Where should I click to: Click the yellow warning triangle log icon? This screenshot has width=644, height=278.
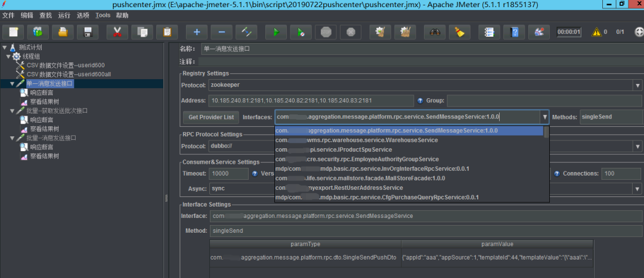pyautogui.click(x=596, y=32)
